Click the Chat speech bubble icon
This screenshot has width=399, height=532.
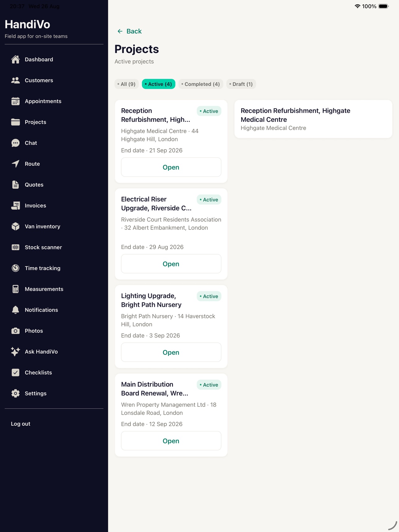(15, 143)
